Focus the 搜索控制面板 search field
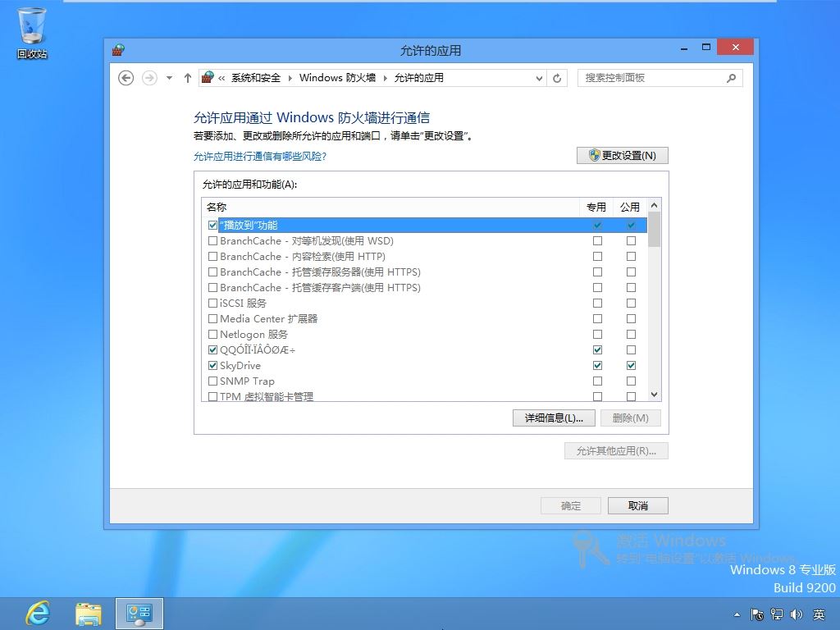 click(x=660, y=78)
